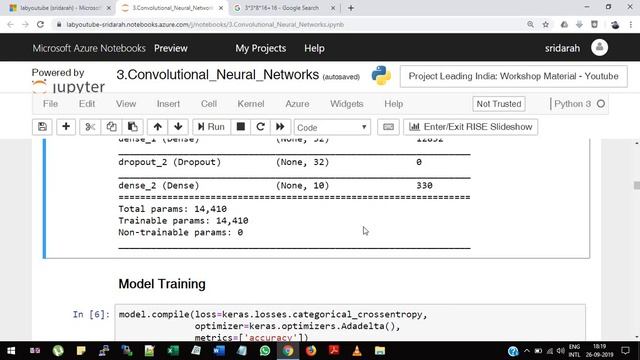Viewport: 640px width, 360px height.
Task: Open the sridarah user avatar
Action: (x=599, y=48)
